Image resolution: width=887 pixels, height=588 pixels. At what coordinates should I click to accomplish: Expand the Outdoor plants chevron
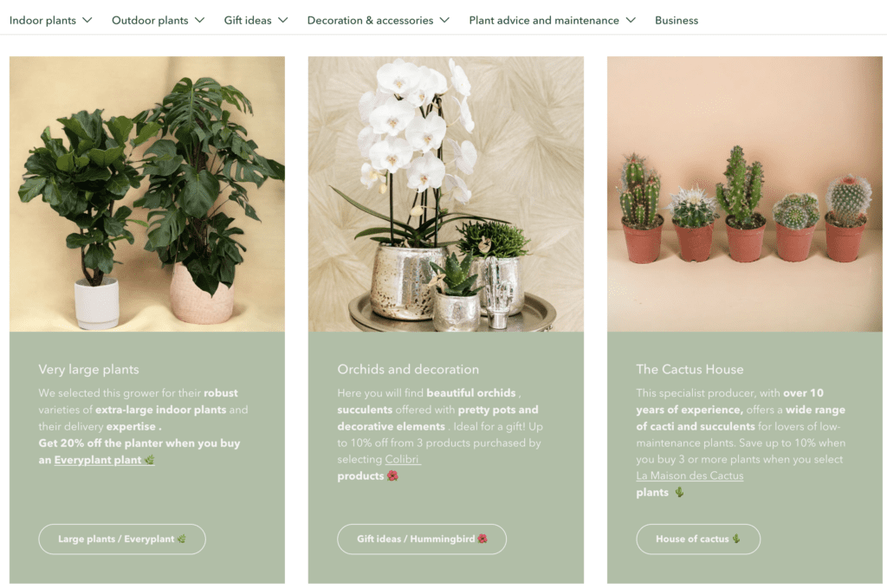[200, 21]
